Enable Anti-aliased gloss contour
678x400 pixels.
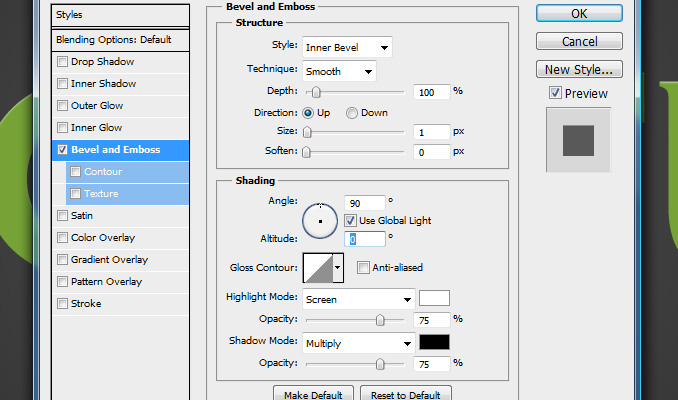(x=363, y=268)
